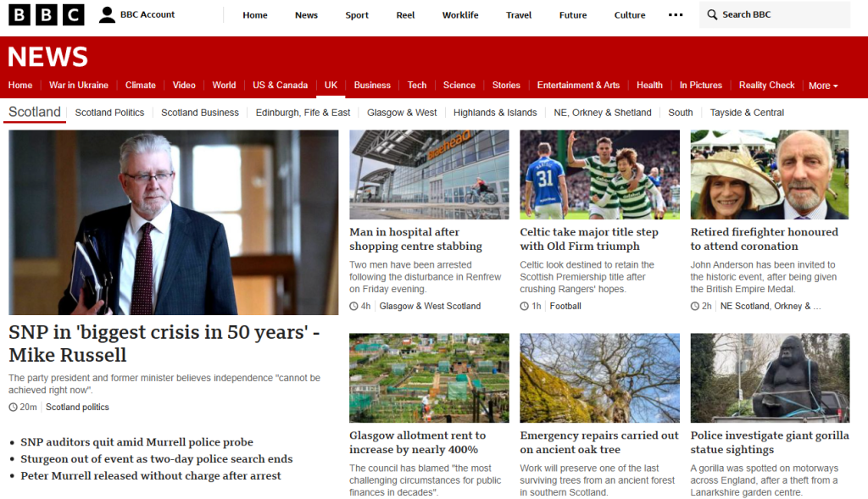This screenshot has width=868, height=499.
Task: Open the Scotland Politics section tab
Action: click(x=109, y=113)
